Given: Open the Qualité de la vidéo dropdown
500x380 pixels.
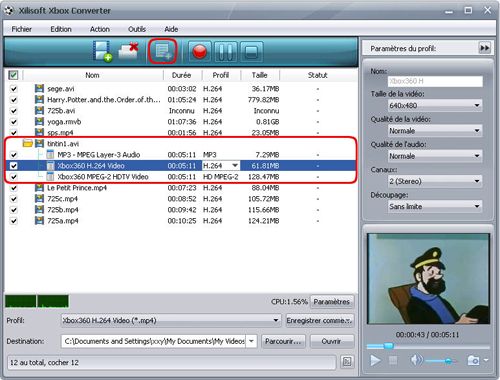Looking at the screenshot, I should (x=435, y=131).
